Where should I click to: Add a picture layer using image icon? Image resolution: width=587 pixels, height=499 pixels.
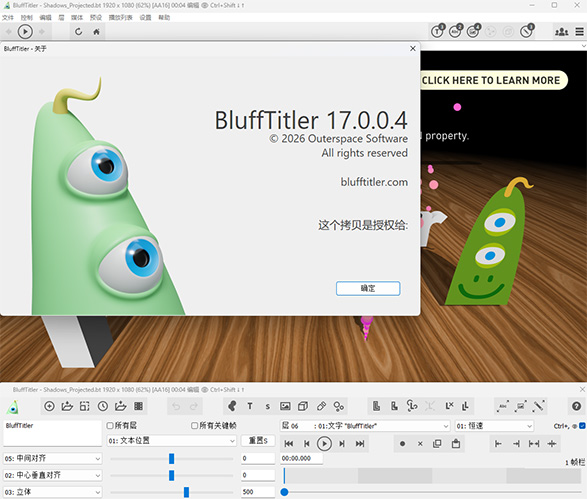coord(285,406)
